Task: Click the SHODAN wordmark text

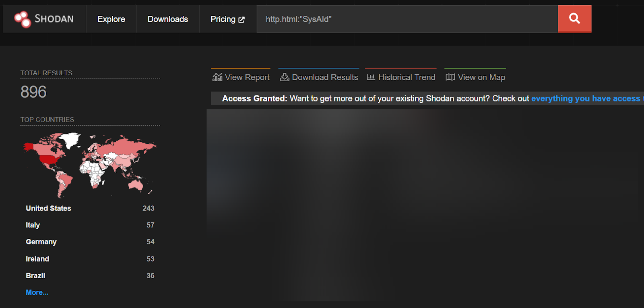Action: pos(54,19)
